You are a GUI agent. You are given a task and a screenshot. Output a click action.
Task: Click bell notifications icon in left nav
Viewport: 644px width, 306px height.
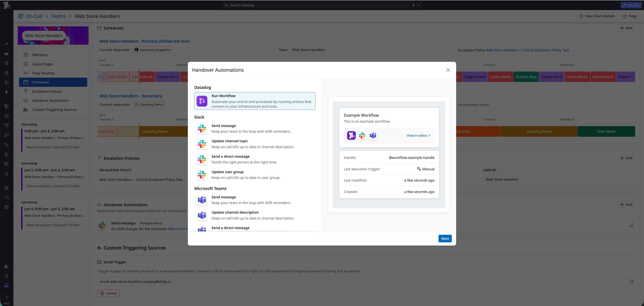(x=7, y=276)
